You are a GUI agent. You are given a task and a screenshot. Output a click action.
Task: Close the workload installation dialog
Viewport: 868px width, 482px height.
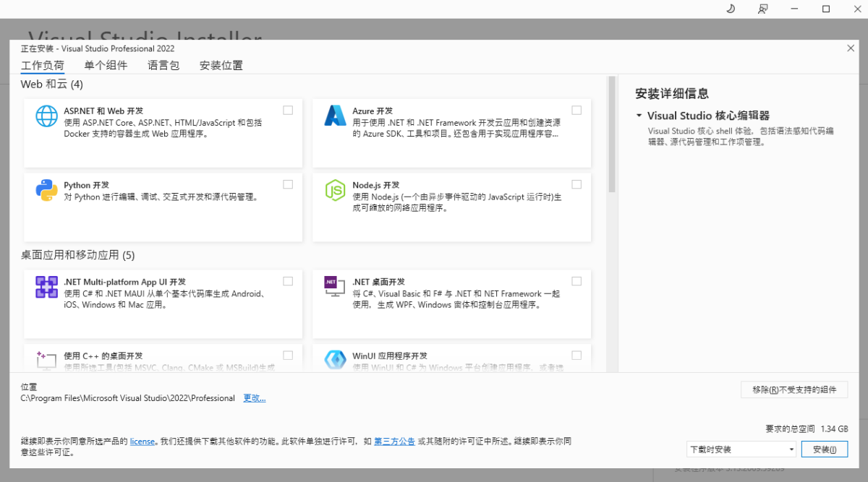pos(851,48)
